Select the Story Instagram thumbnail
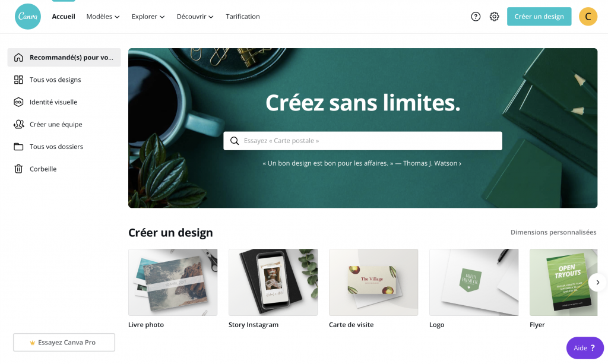Viewport: 608px width, 364px height. point(273,282)
